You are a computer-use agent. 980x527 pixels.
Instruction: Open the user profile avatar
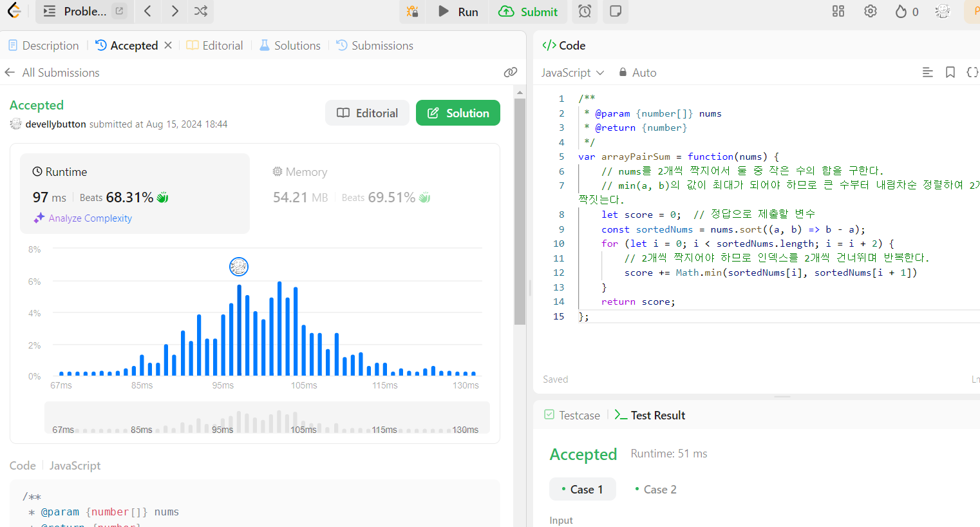pyautogui.click(x=943, y=11)
